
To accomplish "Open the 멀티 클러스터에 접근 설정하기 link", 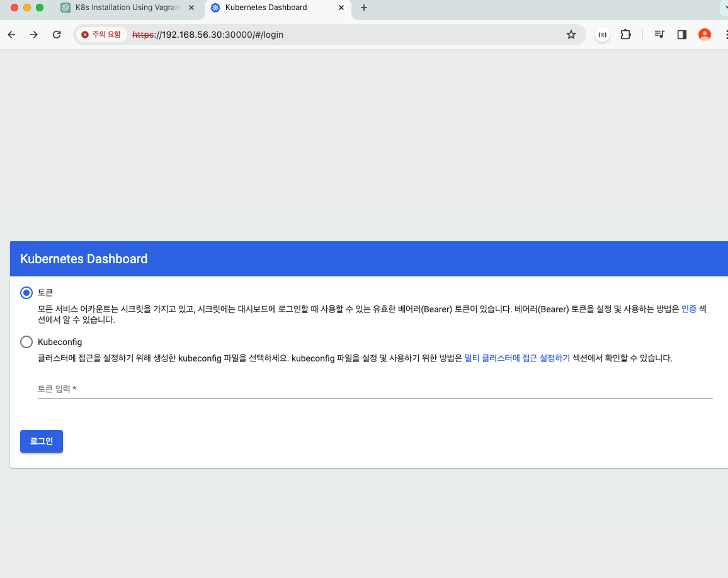I will pos(517,358).
